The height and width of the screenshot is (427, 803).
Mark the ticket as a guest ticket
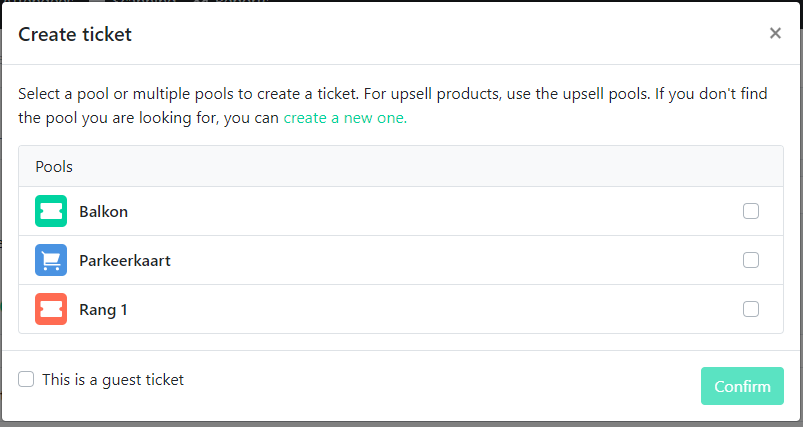(x=26, y=379)
